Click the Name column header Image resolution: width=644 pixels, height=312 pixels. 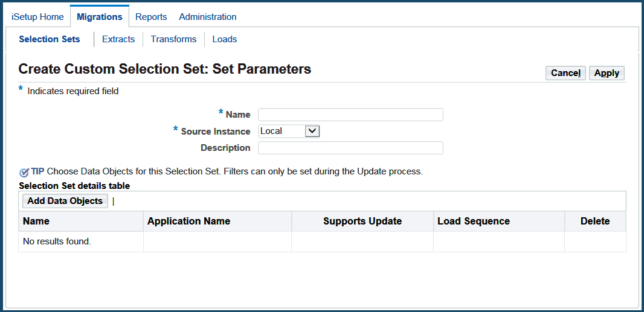click(x=36, y=221)
